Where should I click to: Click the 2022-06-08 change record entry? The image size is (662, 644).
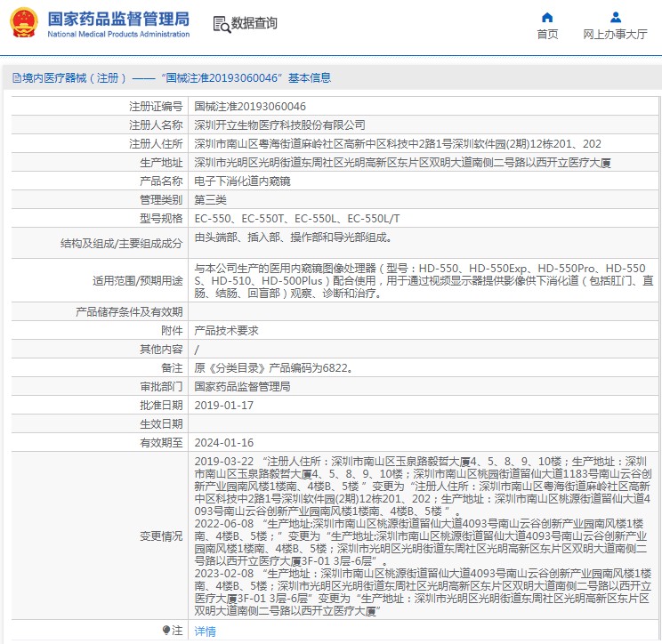[421, 543]
